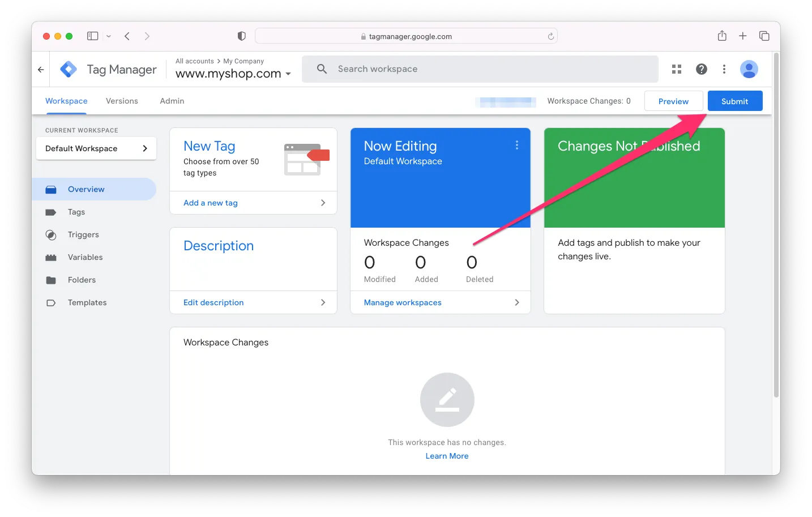Open Manage workspaces chevron row
Image resolution: width=812 pixels, height=517 pixels.
pos(441,302)
